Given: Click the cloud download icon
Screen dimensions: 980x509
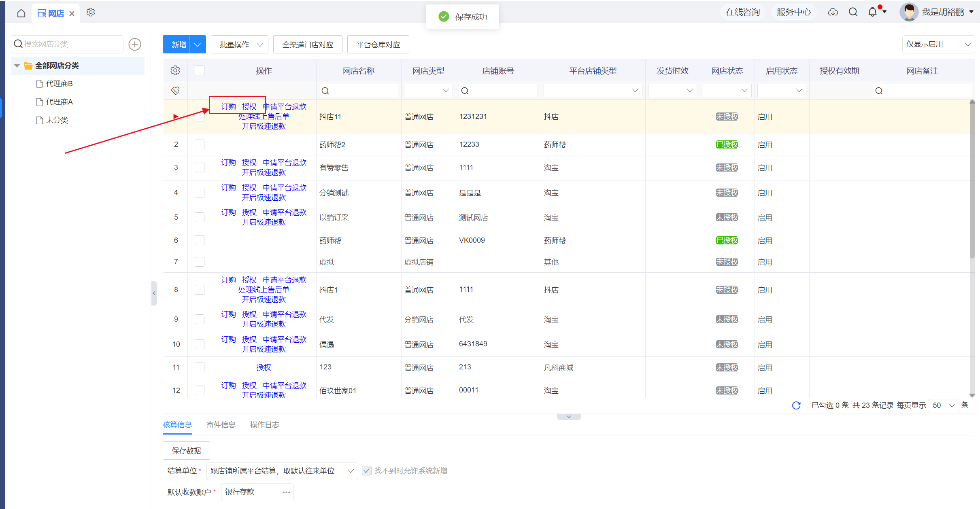Looking at the screenshot, I should point(833,12).
